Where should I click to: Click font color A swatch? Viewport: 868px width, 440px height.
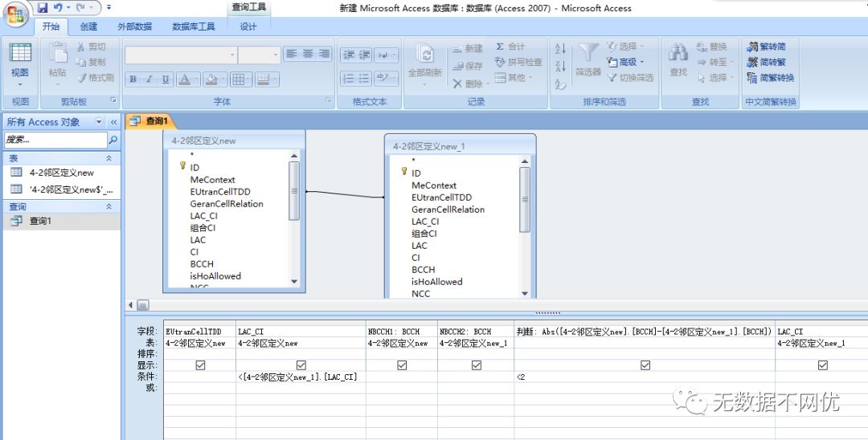point(184,79)
